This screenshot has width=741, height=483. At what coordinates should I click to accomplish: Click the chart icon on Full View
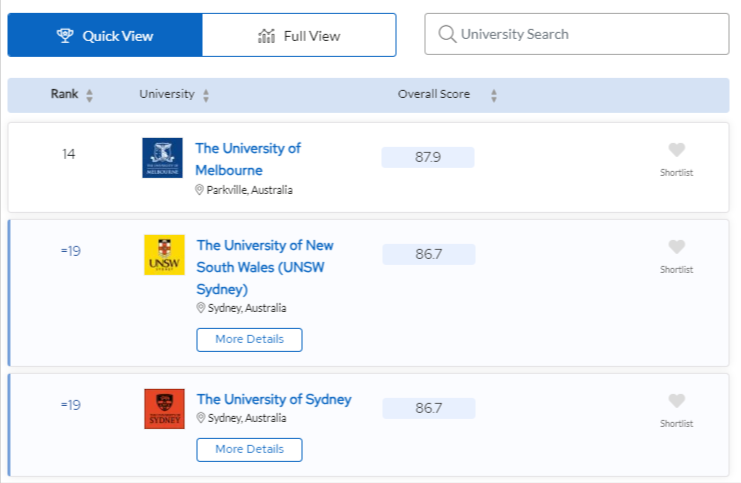pyautogui.click(x=267, y=36)
